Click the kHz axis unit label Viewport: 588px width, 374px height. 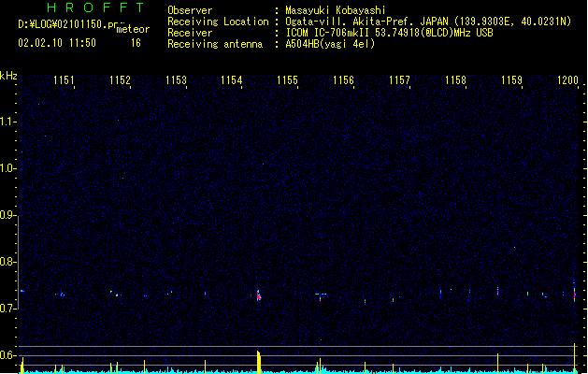[x=8, y=76]
